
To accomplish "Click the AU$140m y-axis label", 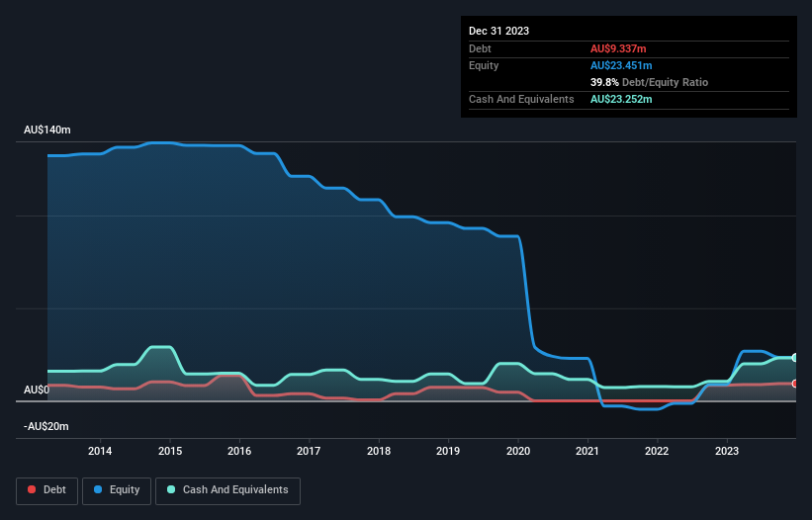I will point(47,130).
